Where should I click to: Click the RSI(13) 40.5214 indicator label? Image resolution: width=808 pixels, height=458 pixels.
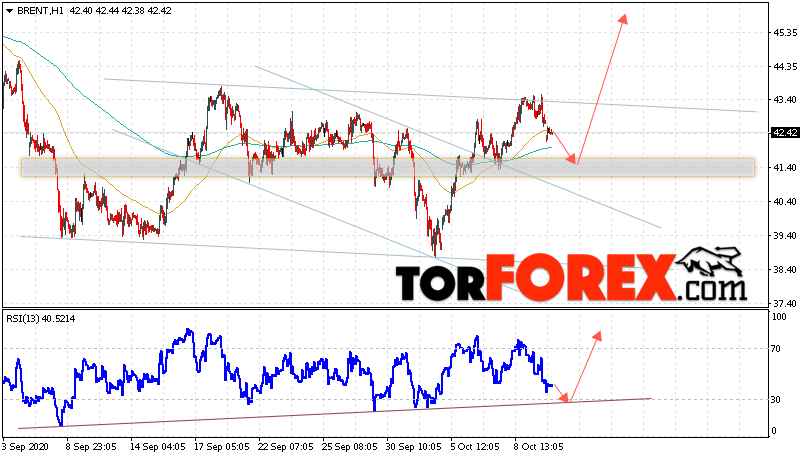(x=41, y=319)
